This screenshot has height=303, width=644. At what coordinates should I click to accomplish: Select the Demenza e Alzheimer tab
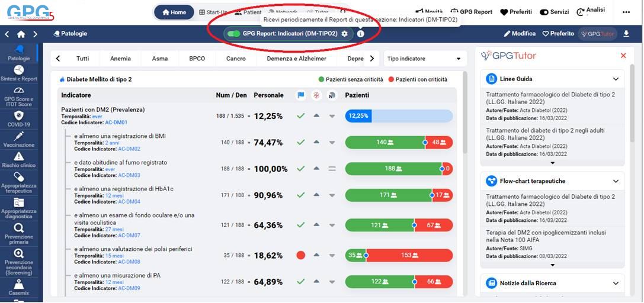click(x=296, y=59)
